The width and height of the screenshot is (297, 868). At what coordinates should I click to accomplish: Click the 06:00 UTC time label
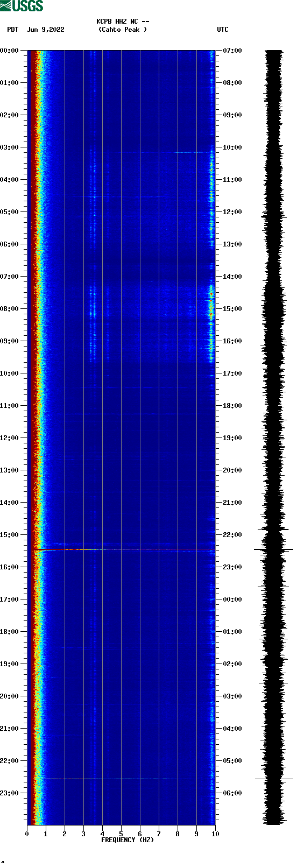[x=232, y=793]
